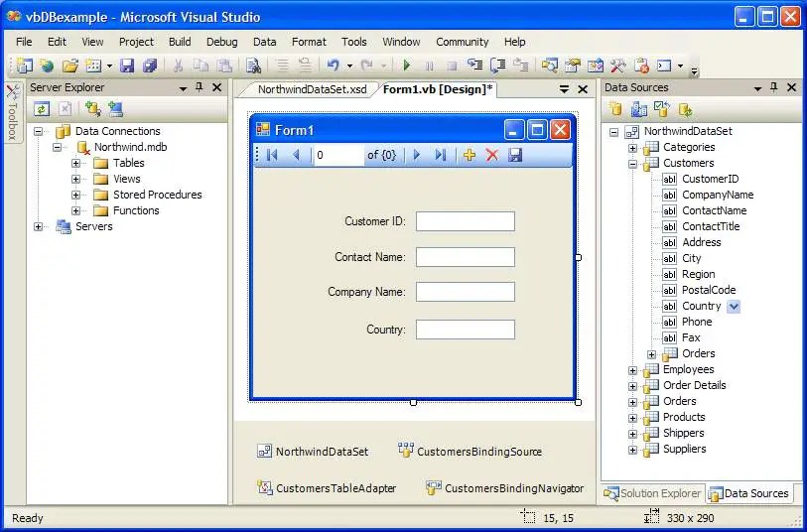The image size is (807, 532).
Task: Select the NorthwindDataSet component in tray
Action: 313,452
